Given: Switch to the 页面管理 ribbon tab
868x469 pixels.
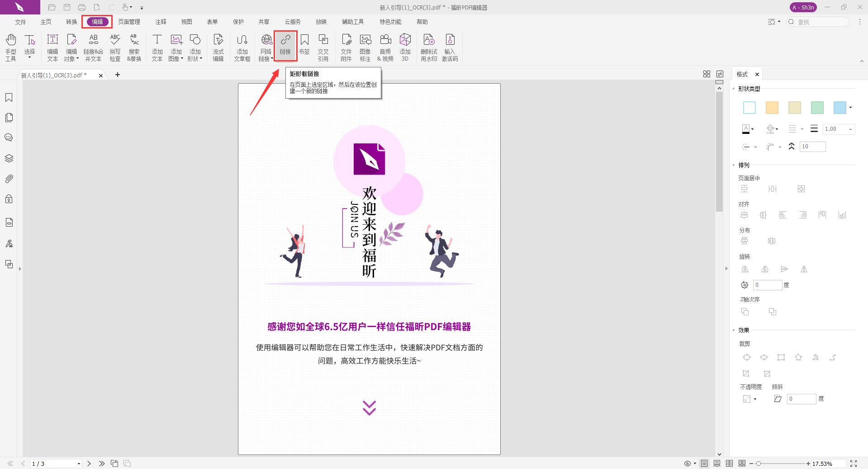Looking at the screenshot, I should pyautogui.click(x=129, y=22).
